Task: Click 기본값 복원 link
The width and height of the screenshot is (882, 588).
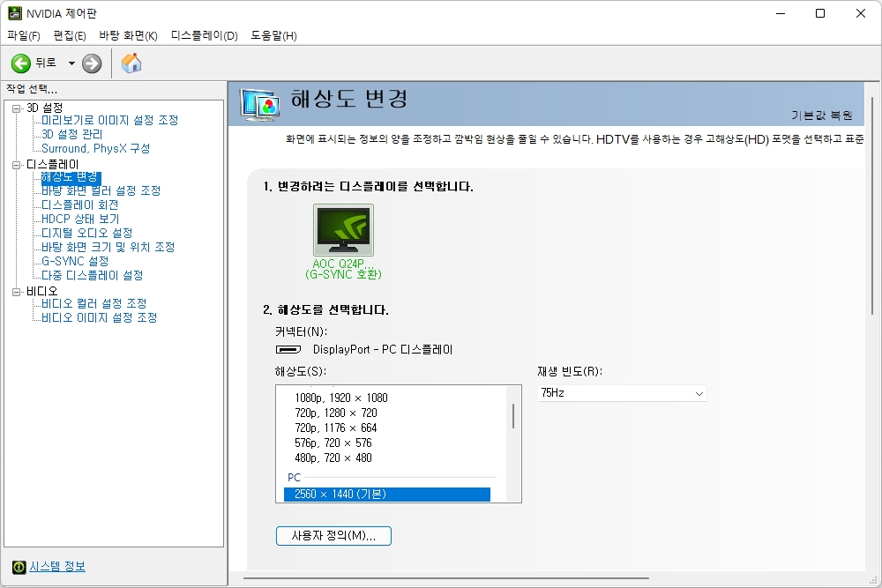Action: (822, 115)
